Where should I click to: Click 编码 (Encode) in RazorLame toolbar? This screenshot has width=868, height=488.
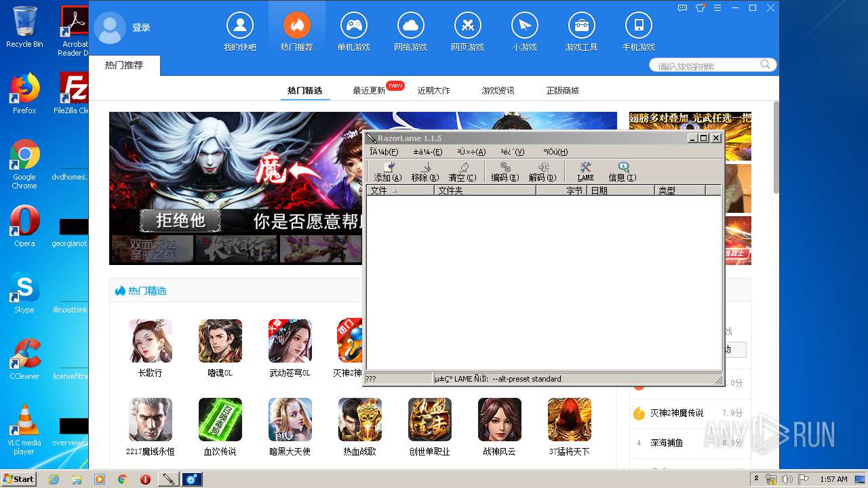click(505, 172)
